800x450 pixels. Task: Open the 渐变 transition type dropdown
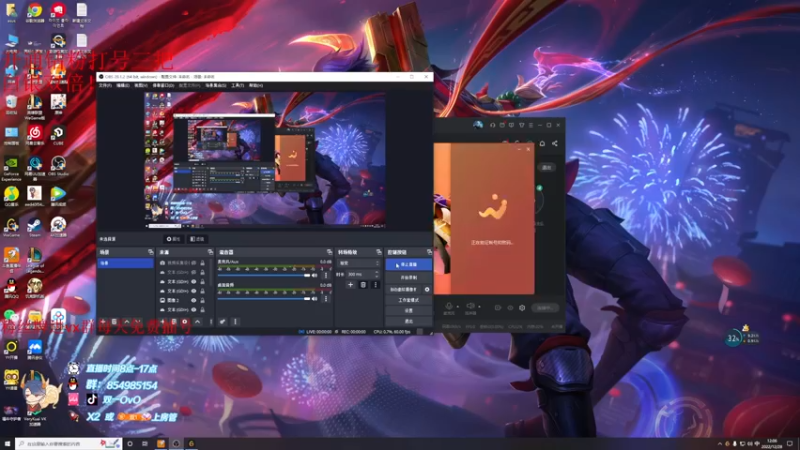[359, 263]
